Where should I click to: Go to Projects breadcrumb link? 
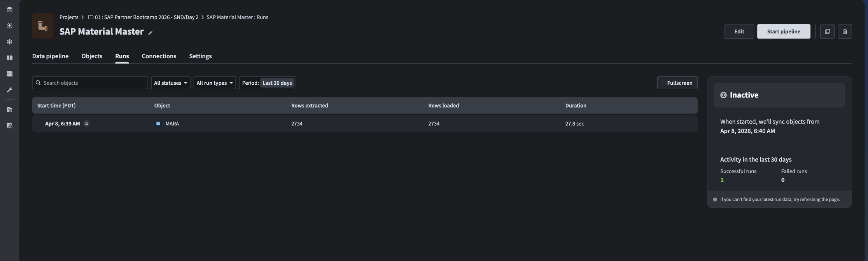69,17
